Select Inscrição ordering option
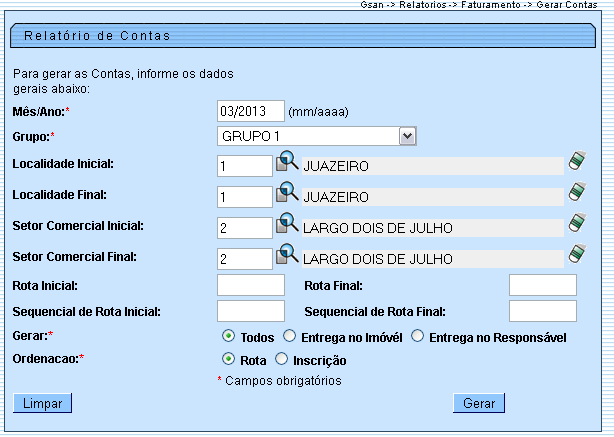 [281, 359]
